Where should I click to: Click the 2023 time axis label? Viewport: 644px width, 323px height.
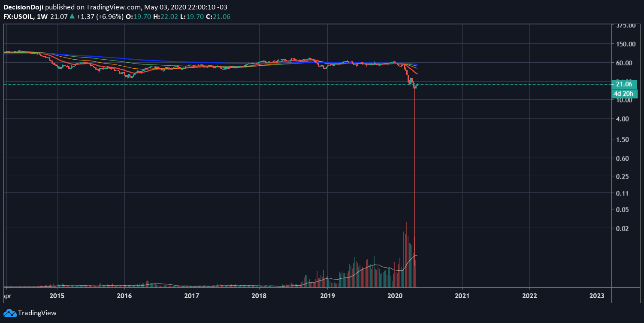point(597,296)
